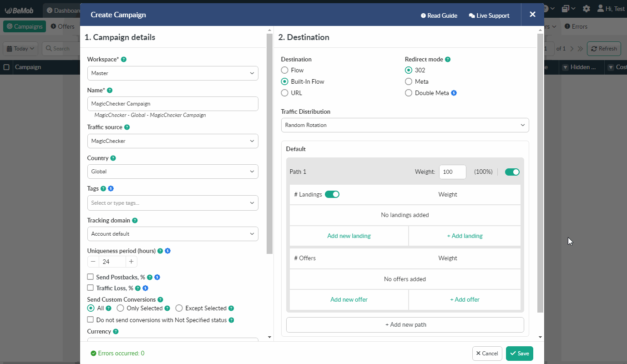Cancel campaign creation
Screen dimensions: 627x364
pyautogui.click(x=487, y=354)
